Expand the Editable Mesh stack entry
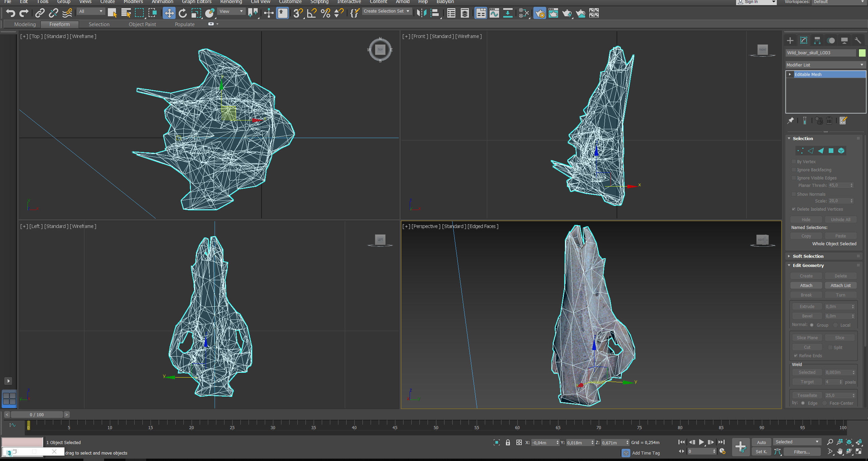 pyautogui.click(x=790, y=74)
